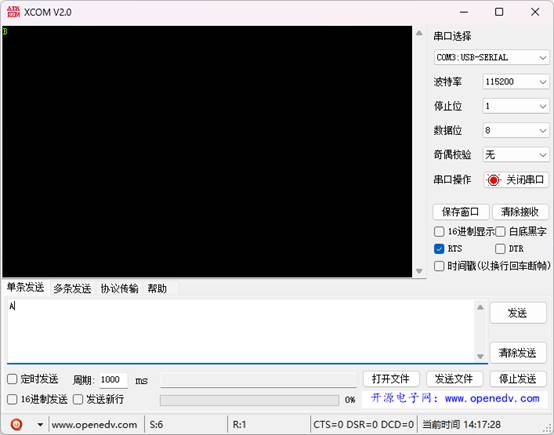Open www.openedv.com link in blue banner
The width and height of the screenshot is (554, 435).
(492, 399)
